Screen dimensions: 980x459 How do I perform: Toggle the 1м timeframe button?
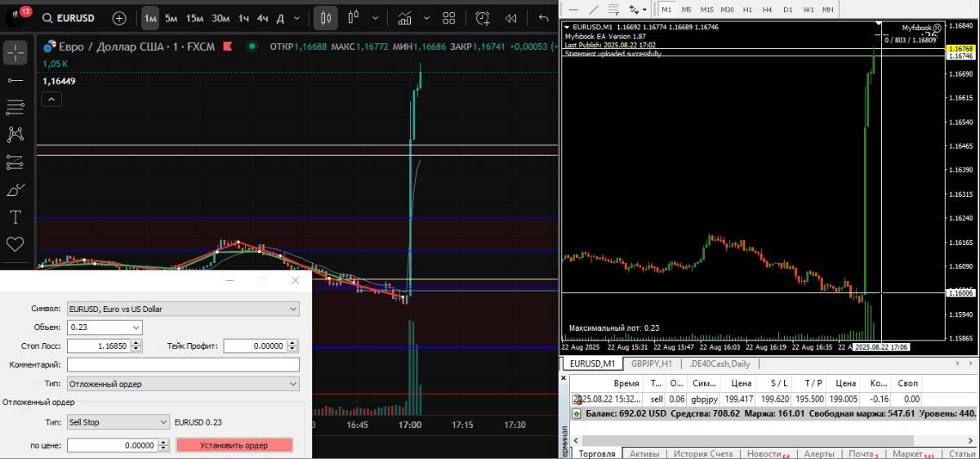[x=150, y=18]
